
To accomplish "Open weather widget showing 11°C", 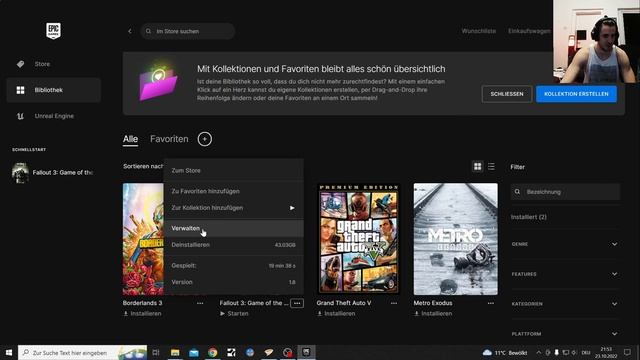I will click(505, 353).
